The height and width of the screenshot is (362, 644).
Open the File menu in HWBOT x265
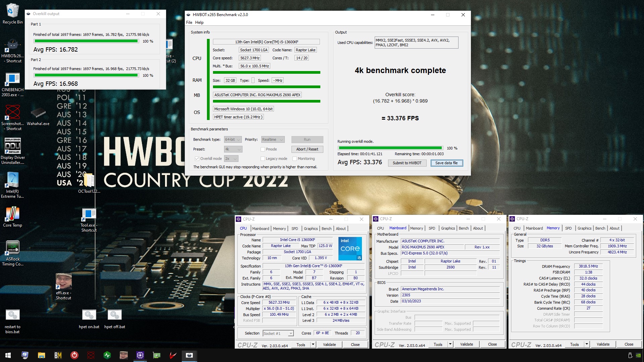coord(189,22)
